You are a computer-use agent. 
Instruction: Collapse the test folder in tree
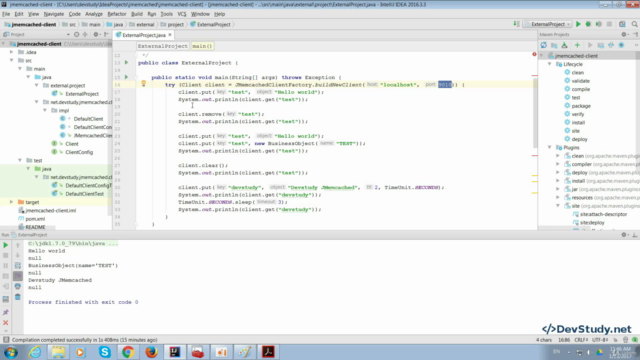coord(20,160)
